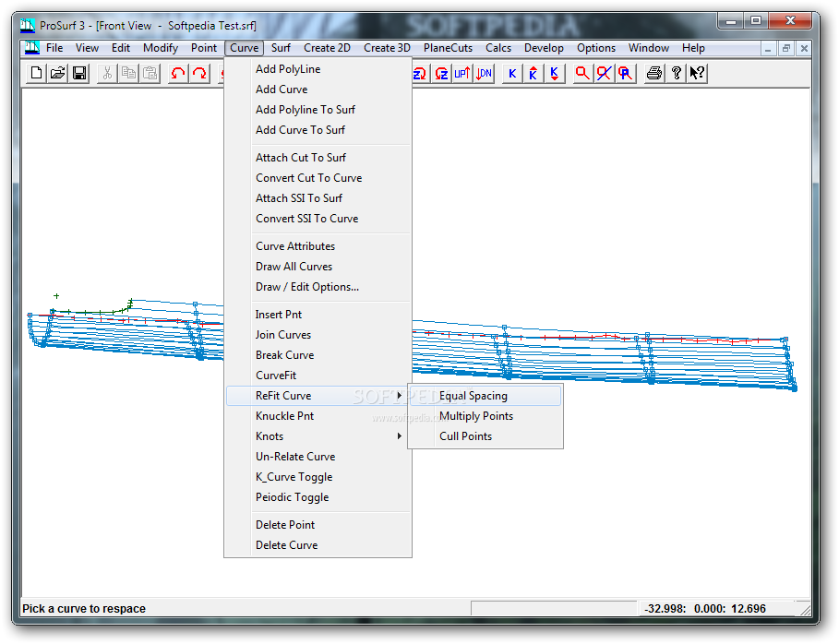Click the red Z rotate icon
Image resolution: width=839 pixels, height=644 pixels.
(x=441, y=73)
